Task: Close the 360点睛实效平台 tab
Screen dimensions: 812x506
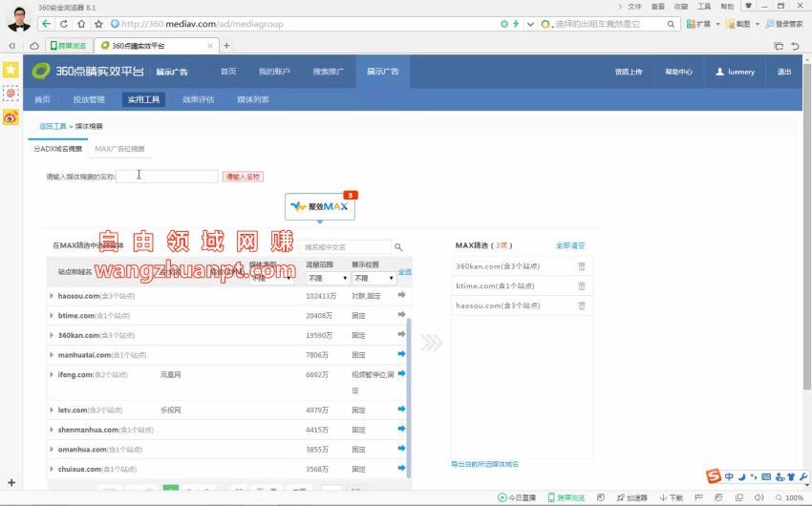Action: (210, 46)
